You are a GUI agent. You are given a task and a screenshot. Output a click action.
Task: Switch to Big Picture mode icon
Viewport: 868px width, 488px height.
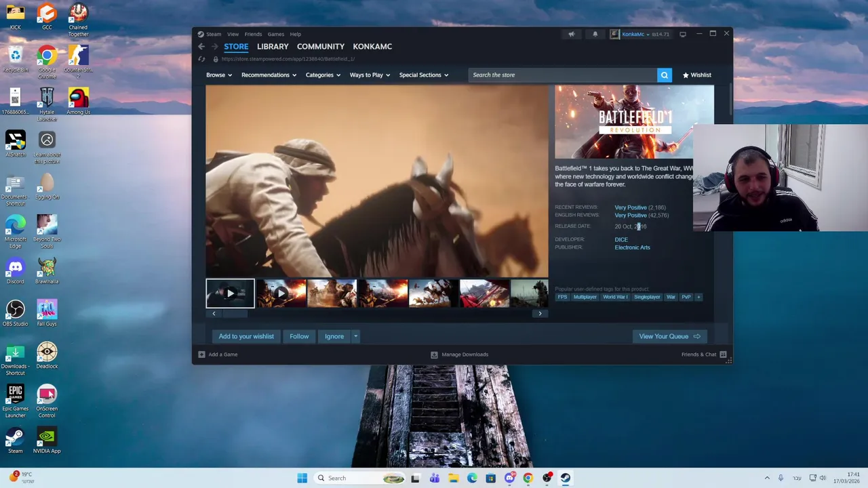click(x=683, y=34)
